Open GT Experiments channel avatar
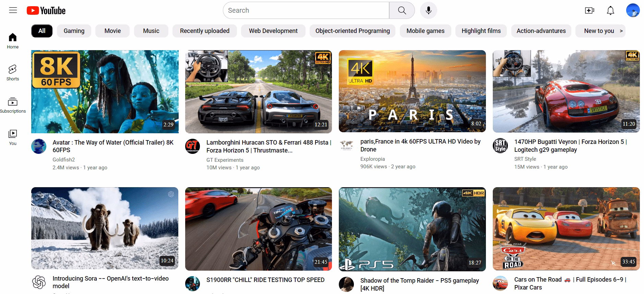The image size is (644, 294). point(192,146)
